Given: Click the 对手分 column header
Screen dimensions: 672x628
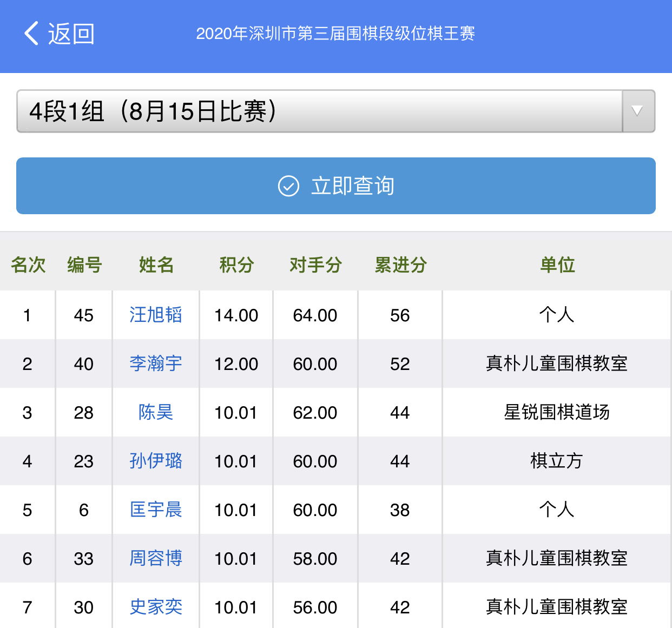Looking at the screenshot, I should coord(315,265).
